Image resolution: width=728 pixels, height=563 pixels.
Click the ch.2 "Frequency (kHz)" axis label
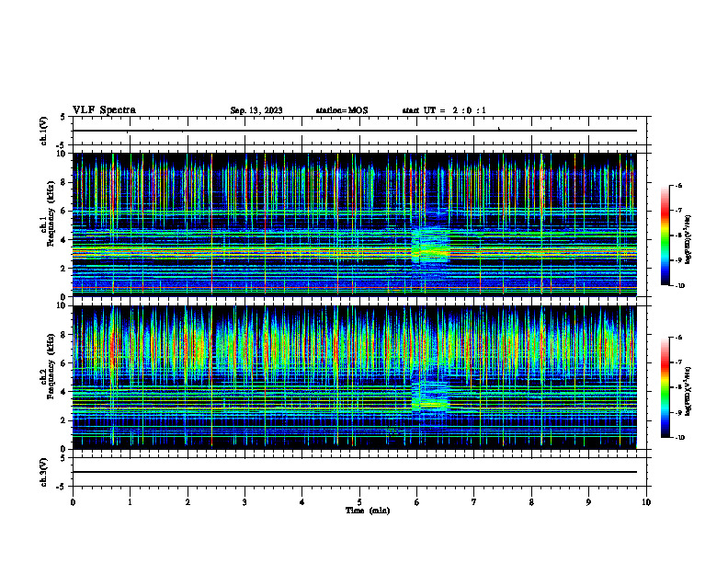coord(51,366)
